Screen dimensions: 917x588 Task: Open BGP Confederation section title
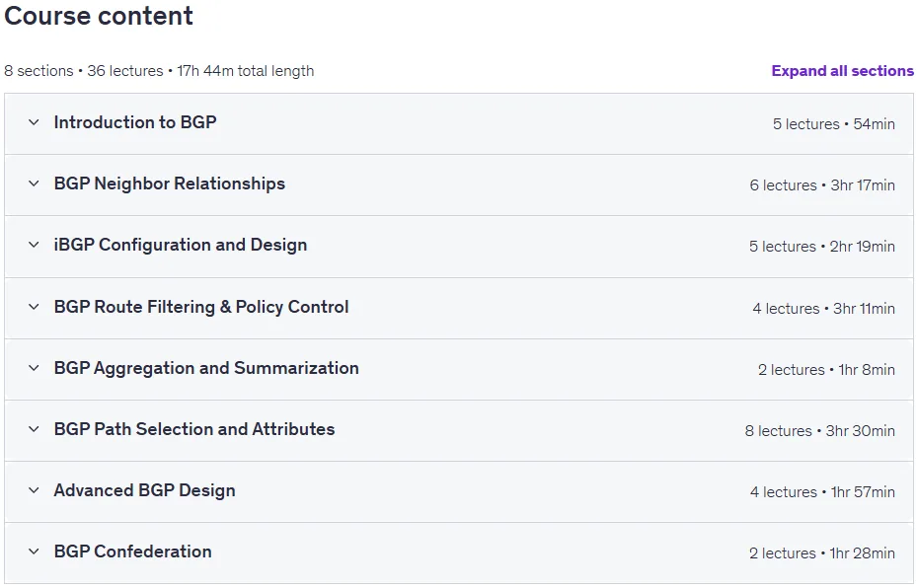coord(132,551)
